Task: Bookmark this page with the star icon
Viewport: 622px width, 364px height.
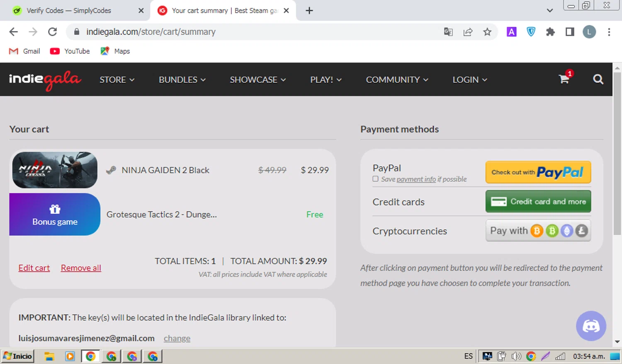Action: (x=487, y=32)
